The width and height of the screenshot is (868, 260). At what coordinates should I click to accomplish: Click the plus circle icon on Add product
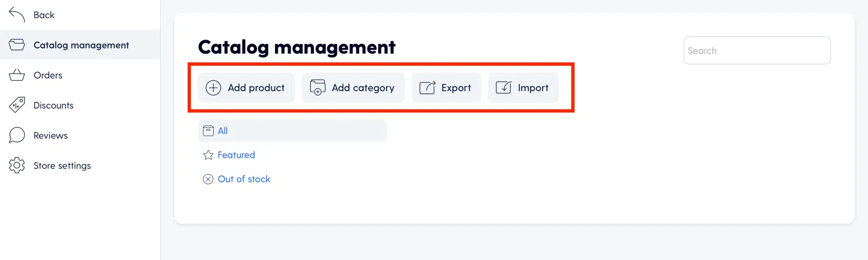213,87
